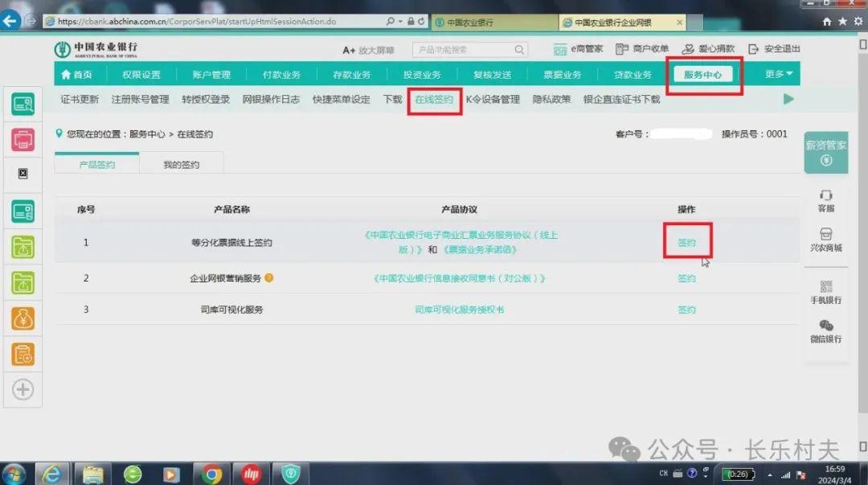868x485 pixels.
Task: Open 服务中心 menu
Action: [702, 74]
